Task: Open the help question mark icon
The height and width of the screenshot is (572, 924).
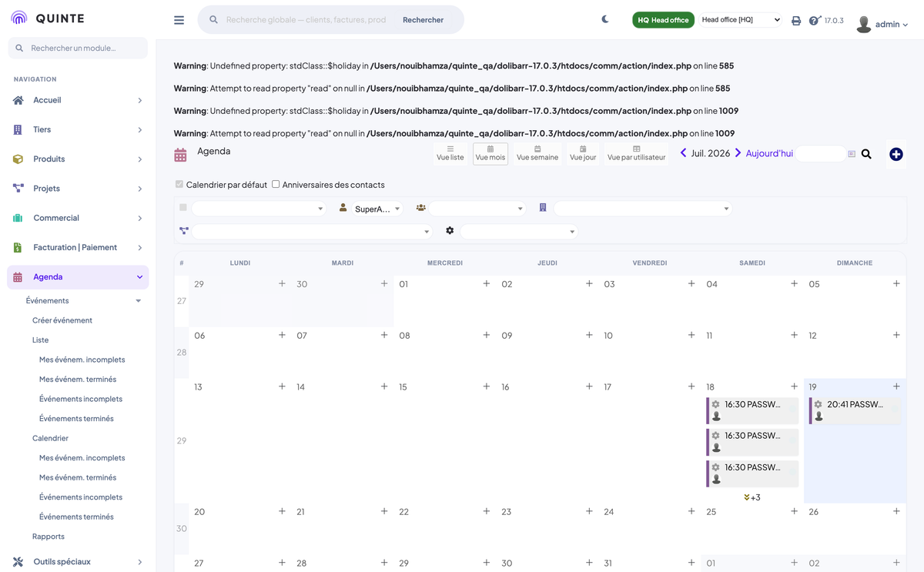Action: 815,21
